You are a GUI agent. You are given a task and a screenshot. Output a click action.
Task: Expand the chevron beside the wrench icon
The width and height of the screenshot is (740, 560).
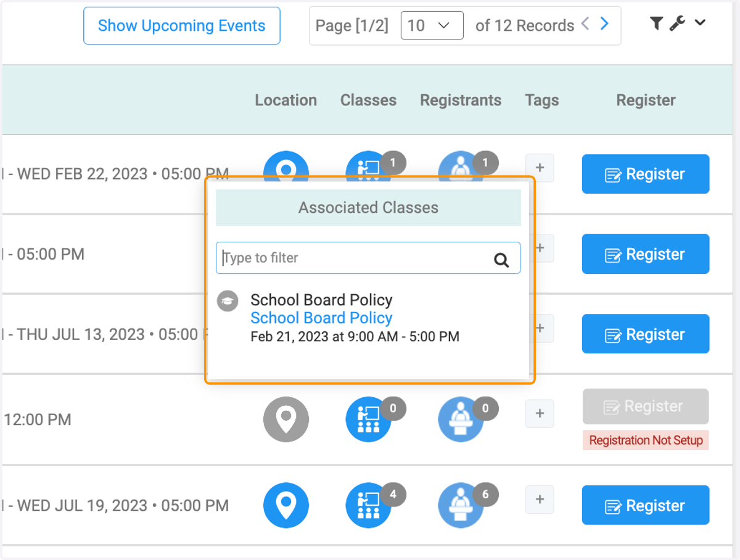[699, 23]
